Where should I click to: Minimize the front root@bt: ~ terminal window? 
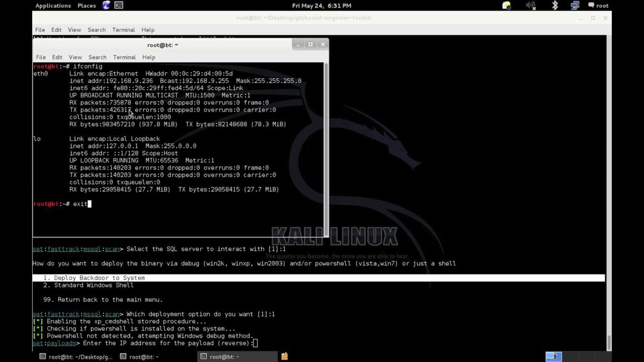(298, 45)
